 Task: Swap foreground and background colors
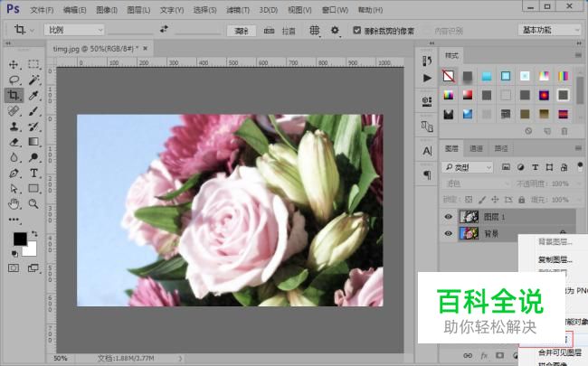(34, 234)
